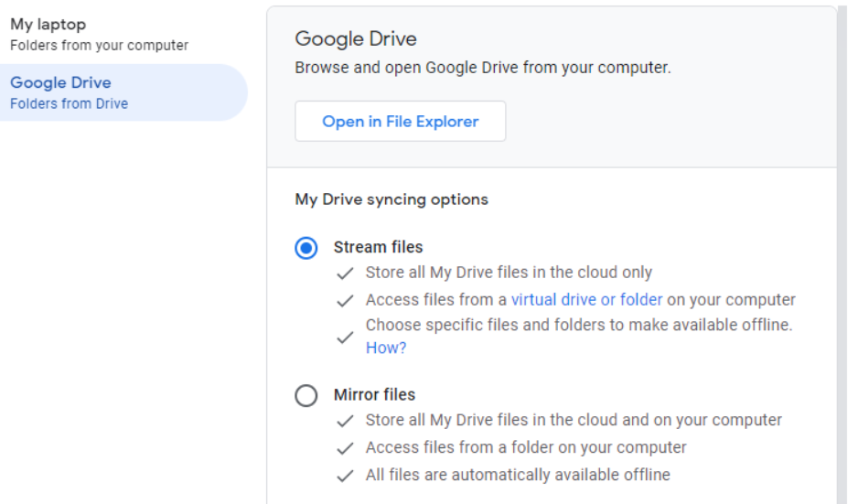Click checkmark next to 'Access files from a folder'

coord(345,448)
